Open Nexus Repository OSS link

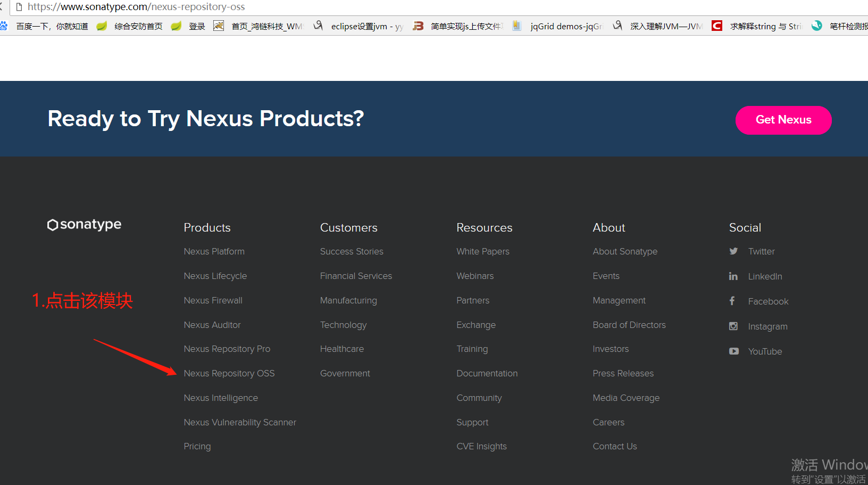(x=229, y=373)
